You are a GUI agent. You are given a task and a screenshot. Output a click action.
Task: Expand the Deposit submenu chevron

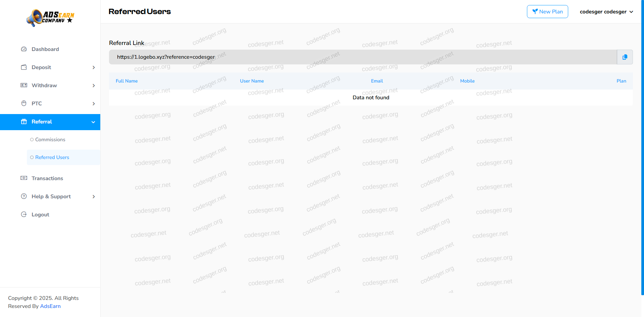click(x=94, y=67)
